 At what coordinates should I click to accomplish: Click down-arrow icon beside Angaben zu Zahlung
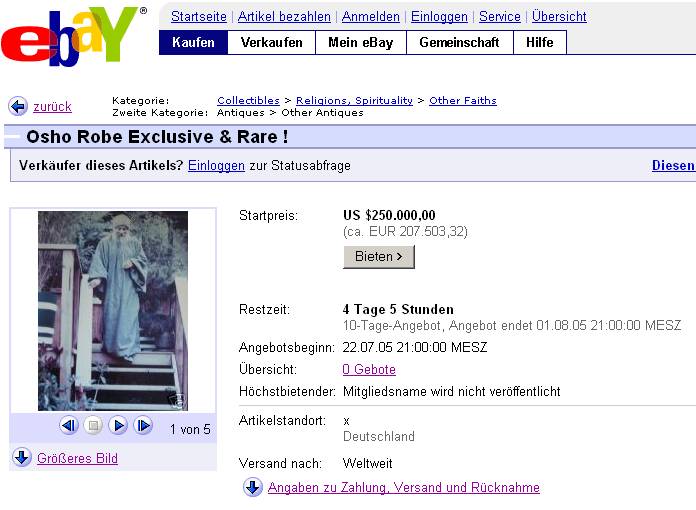[x=253, y=487]
